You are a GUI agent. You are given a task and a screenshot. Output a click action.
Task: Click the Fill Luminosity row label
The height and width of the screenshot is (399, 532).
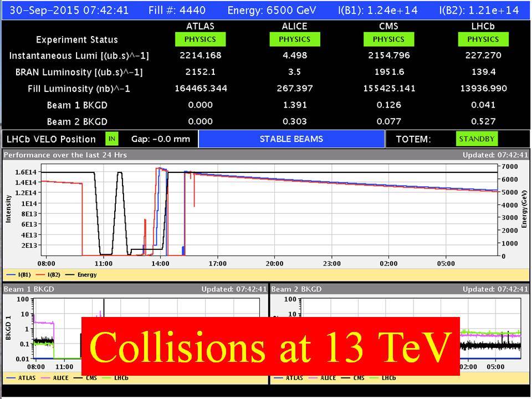(x=79, y=89)
